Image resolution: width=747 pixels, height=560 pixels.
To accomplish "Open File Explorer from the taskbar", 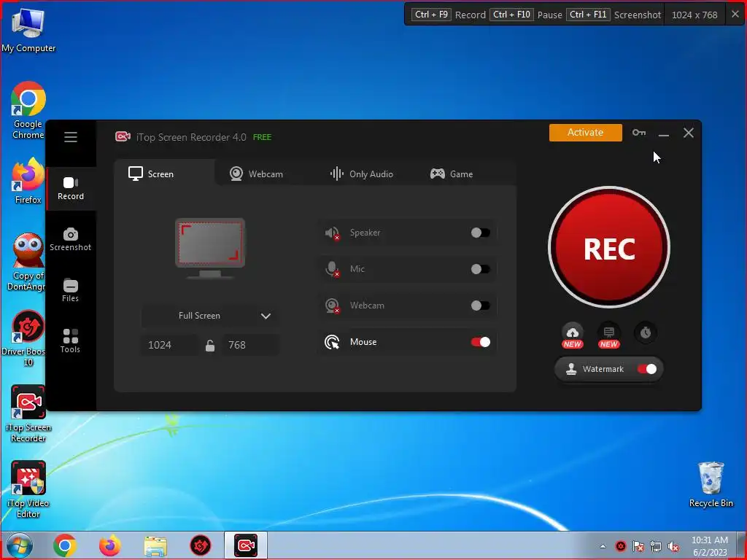I will click(155, 545).
